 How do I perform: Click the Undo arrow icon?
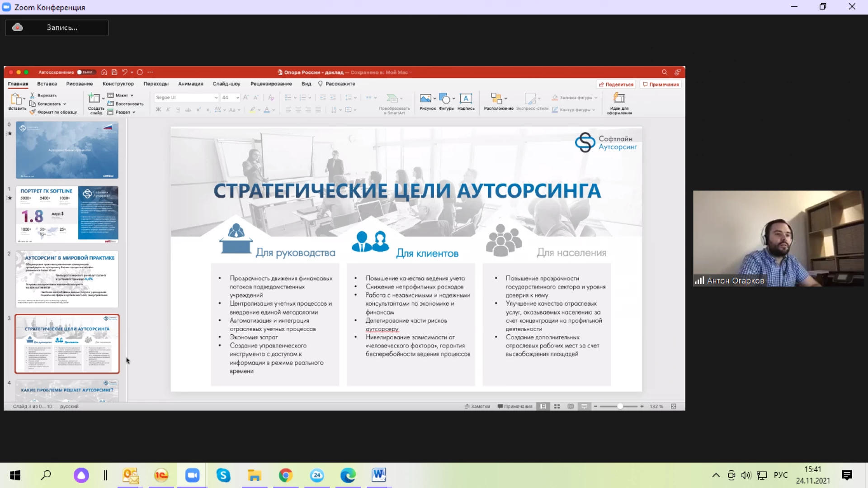tap(124, 72)
